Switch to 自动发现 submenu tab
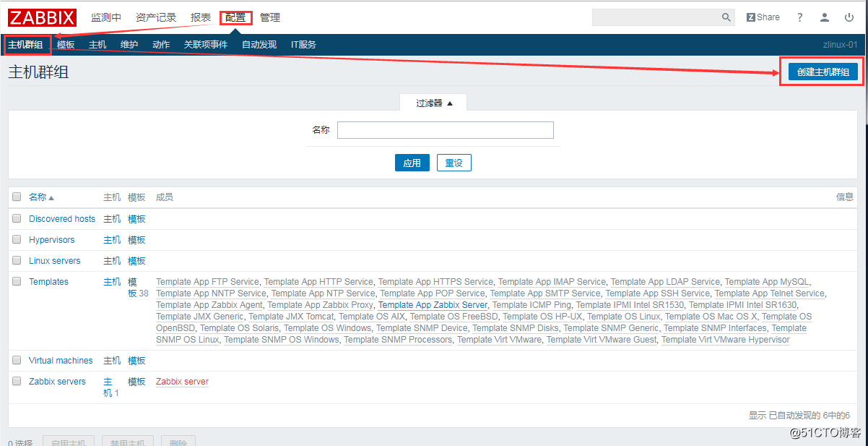868x446 pixels. click(259, 45)
